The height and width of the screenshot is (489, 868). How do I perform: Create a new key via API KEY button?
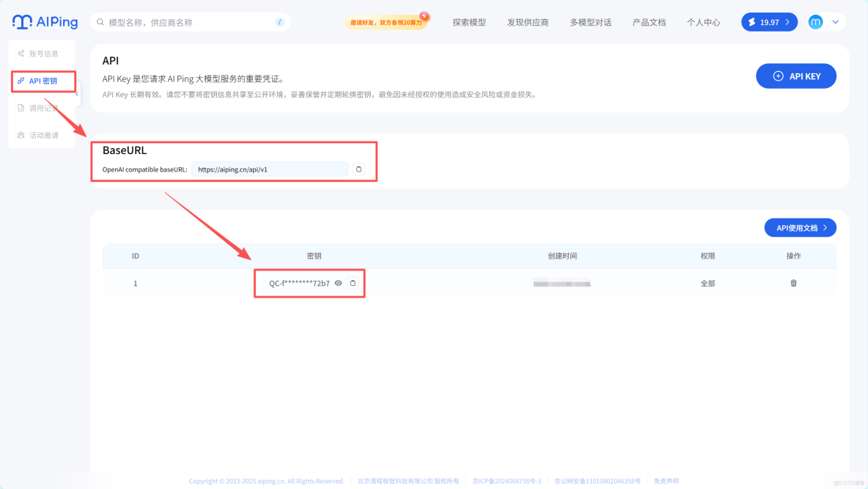(x=796, y=76)
